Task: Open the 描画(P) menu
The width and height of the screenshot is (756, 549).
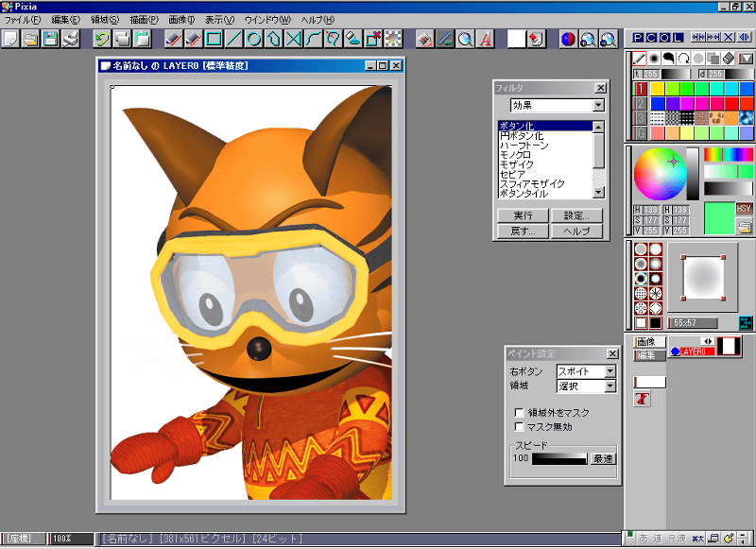Action: (144, 20)
